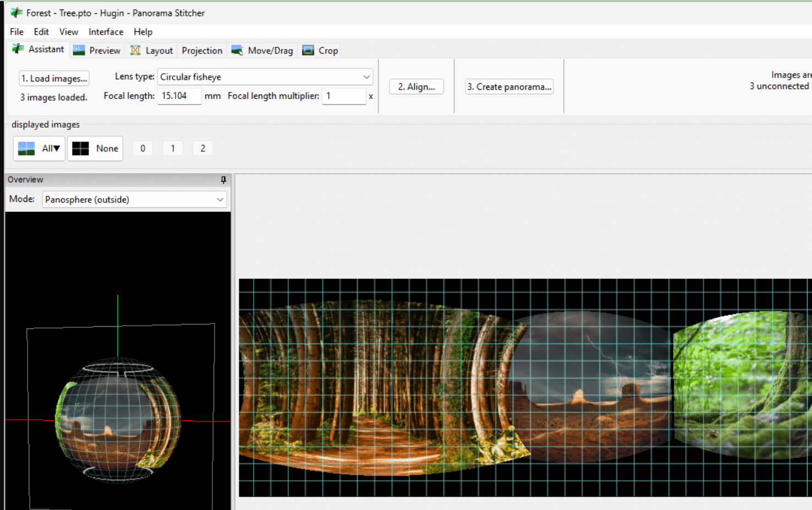Click inside the Focal length field
Viewport: 812px width, 510px height.
[179, 96]
